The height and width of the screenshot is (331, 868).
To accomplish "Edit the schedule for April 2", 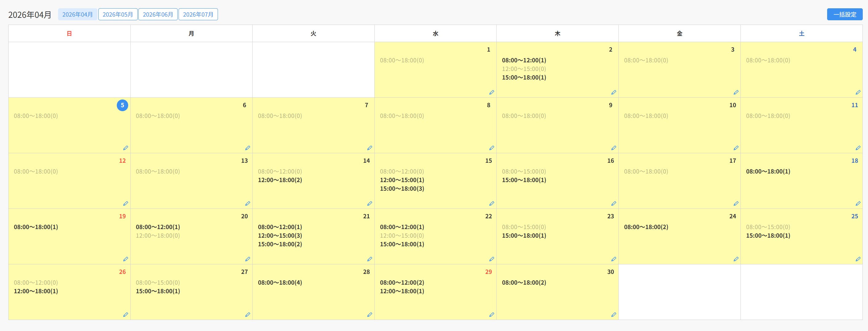I will tap(613, 92).
